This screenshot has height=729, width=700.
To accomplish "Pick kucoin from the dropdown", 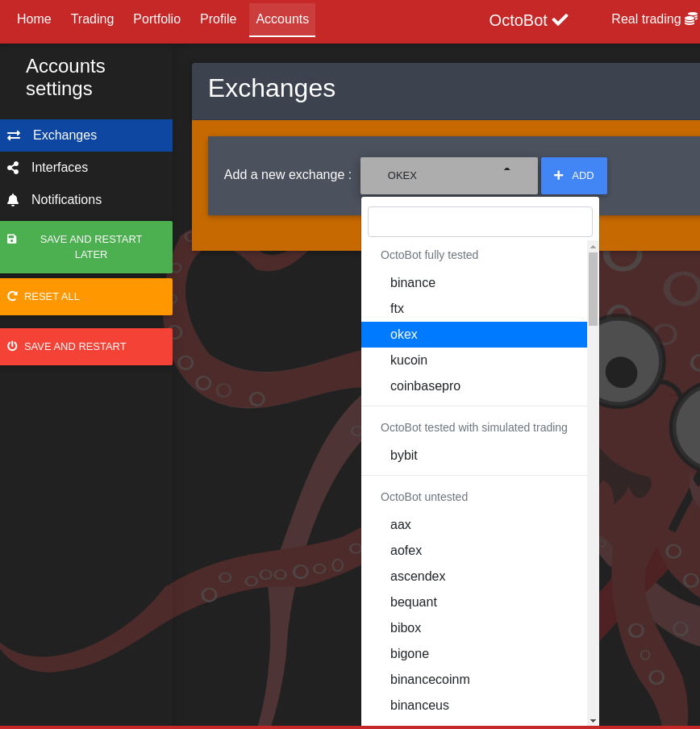I will coord(474,360).
